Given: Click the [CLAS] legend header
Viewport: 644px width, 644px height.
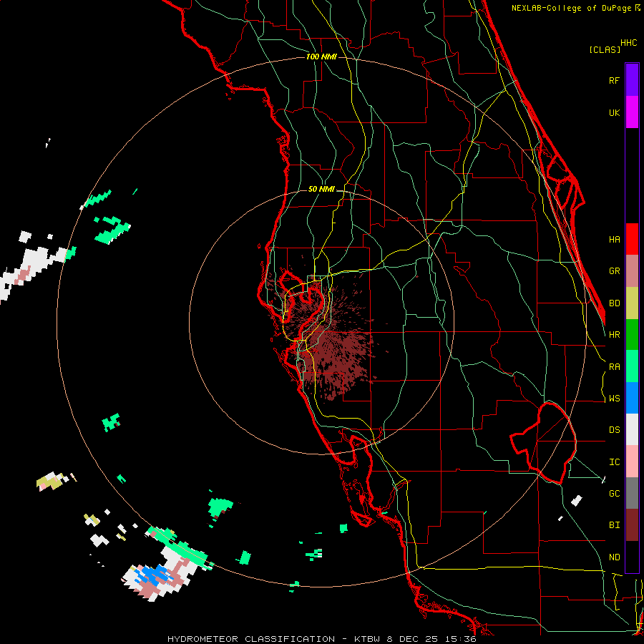Looking at the screenshot, I should [605, 49].
